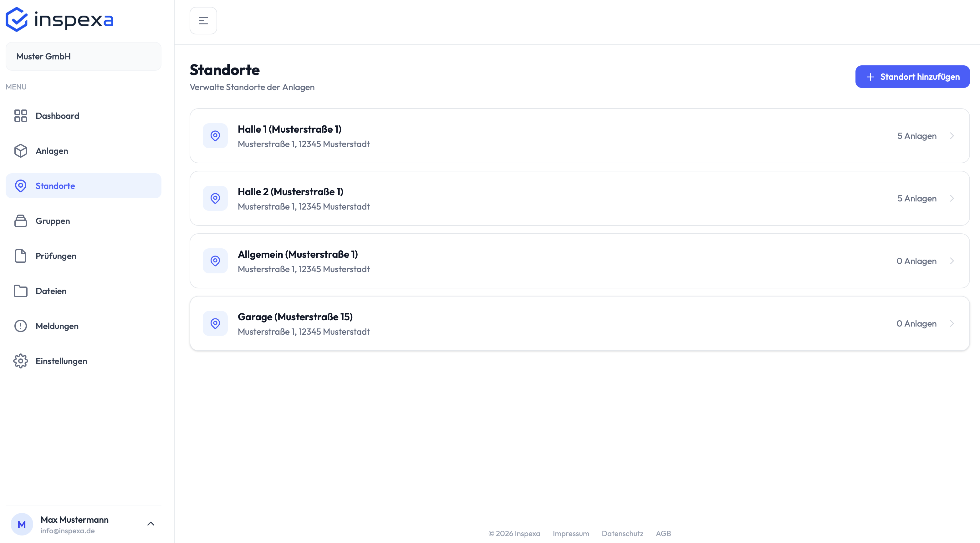Image resolution: width=980 pixels, height=543 pixels.
Task: Click the location pin icon for Halle 2
Action: pos(215,198)
